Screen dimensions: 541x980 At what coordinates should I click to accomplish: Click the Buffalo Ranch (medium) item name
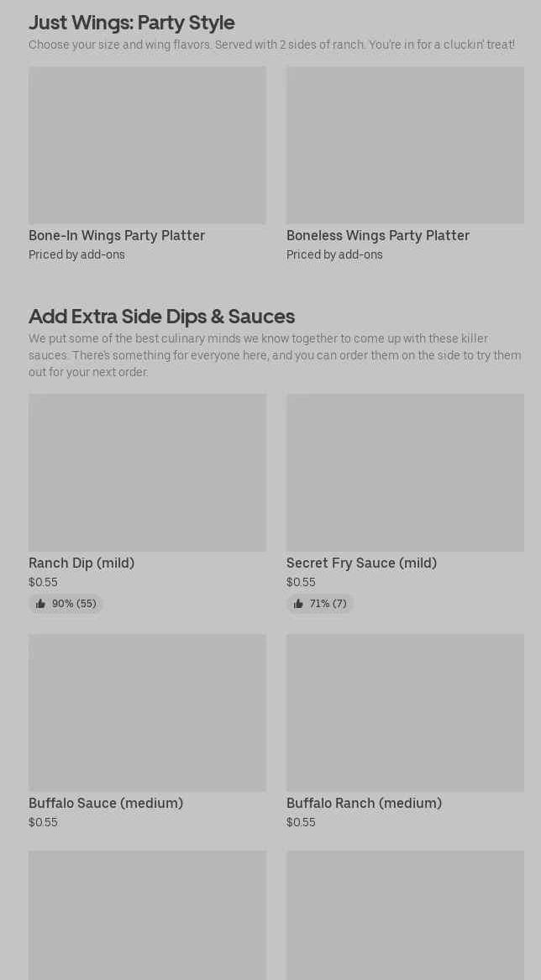click(364, 803)
